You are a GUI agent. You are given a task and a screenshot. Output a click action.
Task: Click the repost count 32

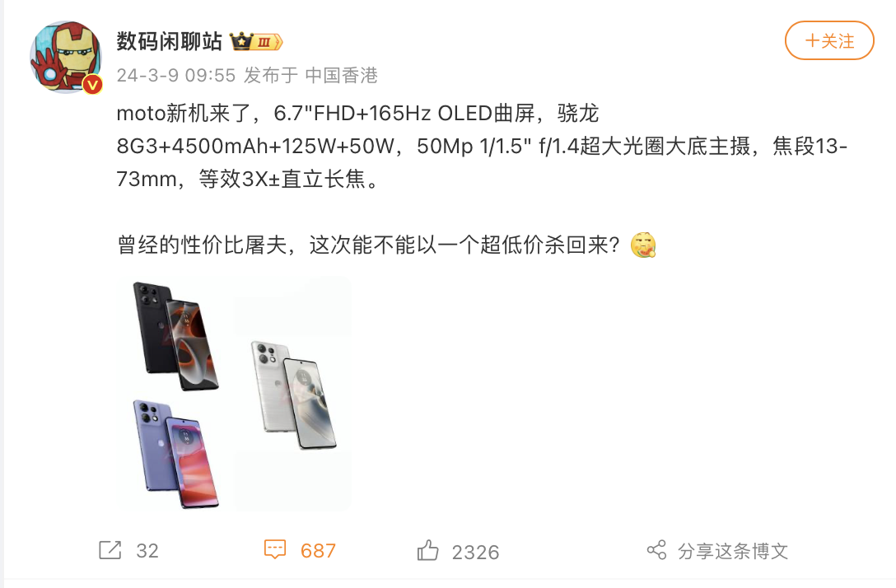[147, 551]
